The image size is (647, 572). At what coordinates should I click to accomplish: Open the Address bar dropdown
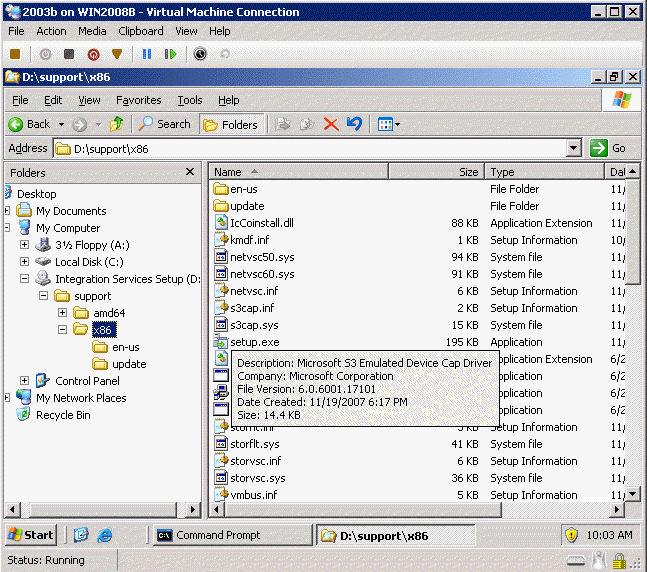click(x=573, y=148)
